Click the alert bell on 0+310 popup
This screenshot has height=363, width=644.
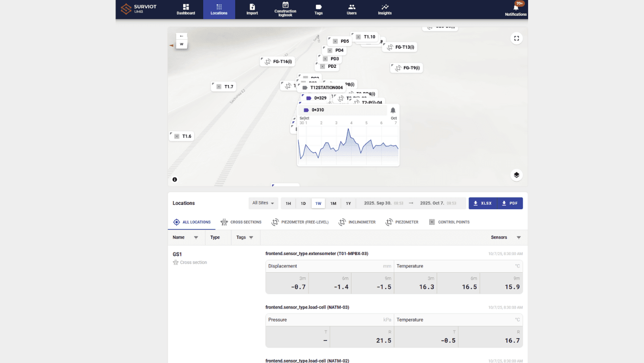pos(393,110)
